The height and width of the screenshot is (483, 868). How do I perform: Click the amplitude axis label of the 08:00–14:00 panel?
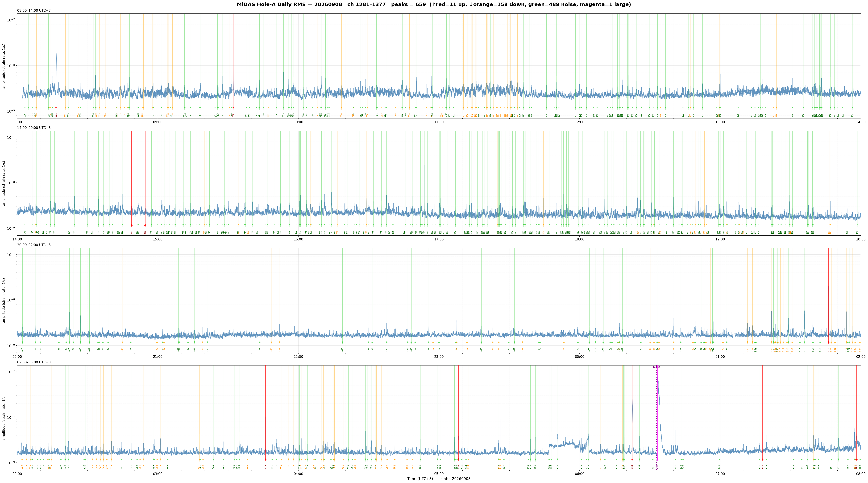coord(4,66)
